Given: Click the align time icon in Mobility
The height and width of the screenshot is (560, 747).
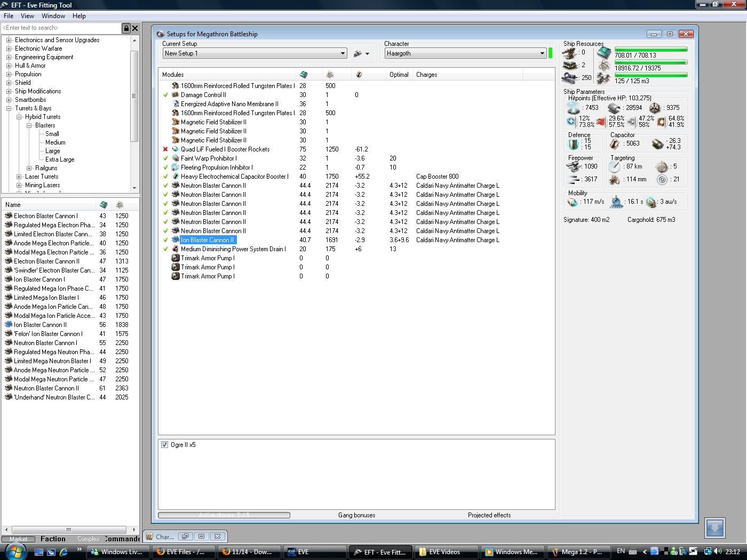Looking at the screenshot, I should (616, 202).
